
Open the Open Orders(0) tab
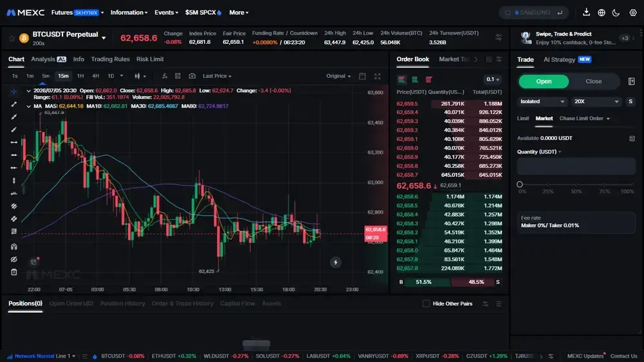point(71,303)
